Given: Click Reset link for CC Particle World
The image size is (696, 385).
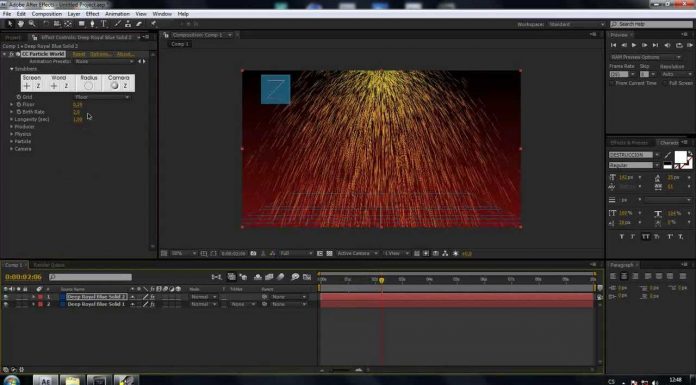Looking at the screenshot, I should (79, 54).
